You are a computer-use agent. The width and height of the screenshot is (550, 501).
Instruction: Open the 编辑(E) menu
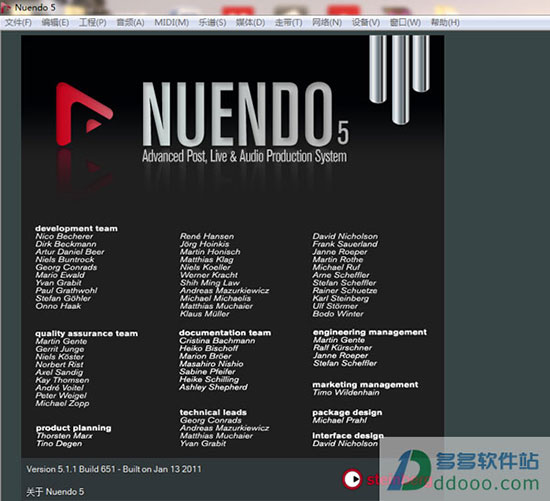tap(55, 22)
